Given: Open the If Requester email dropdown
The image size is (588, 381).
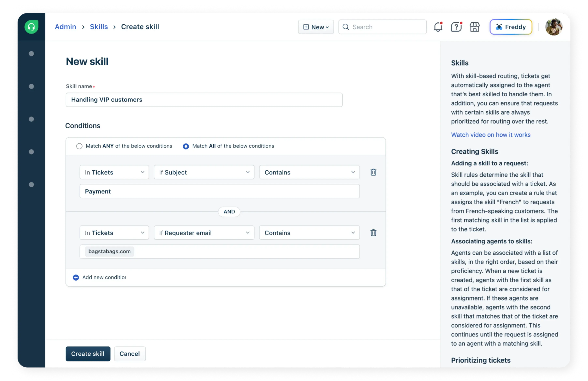Looking at the screenshot, I should (204, 233).
